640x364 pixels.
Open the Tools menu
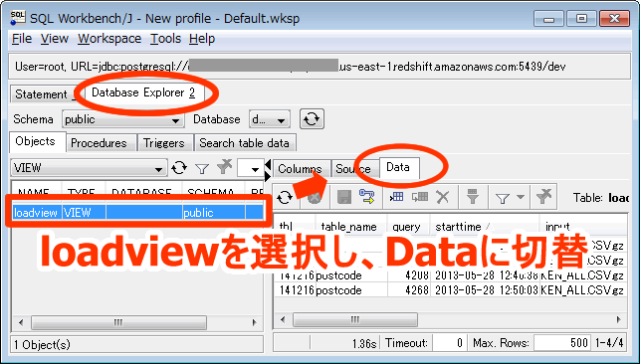pyautogui.click(x=165, y=39)
